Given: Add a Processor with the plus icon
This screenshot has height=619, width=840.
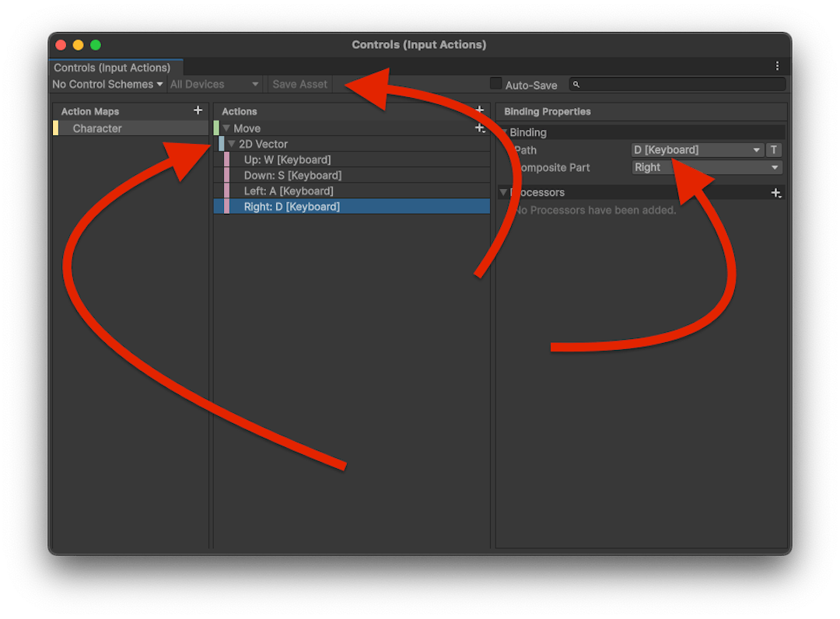Looking at the screenshot, I should pyautogui.click(x=776, y=192).
